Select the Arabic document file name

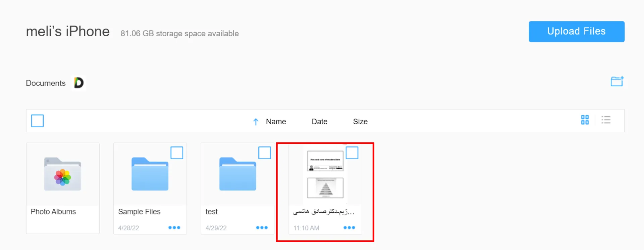coord(324,212)
